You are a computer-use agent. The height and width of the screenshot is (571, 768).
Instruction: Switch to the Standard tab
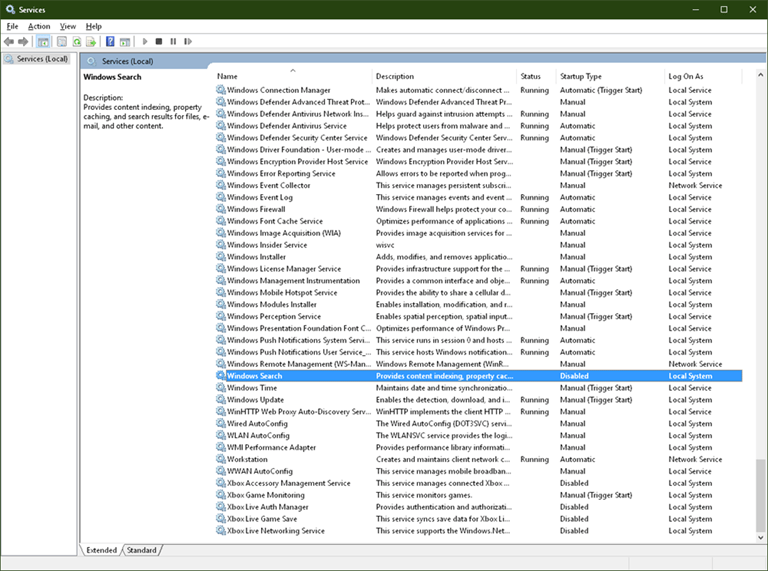pos(142,550)
